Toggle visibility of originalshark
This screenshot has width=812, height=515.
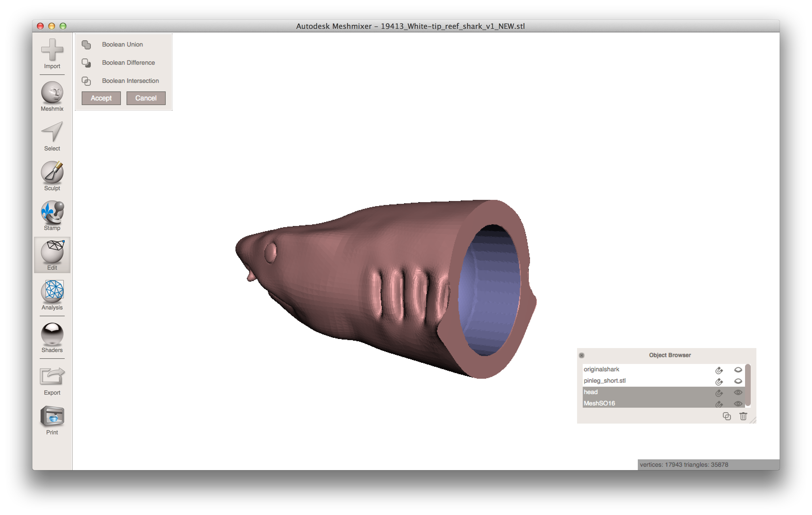(738, 370)
